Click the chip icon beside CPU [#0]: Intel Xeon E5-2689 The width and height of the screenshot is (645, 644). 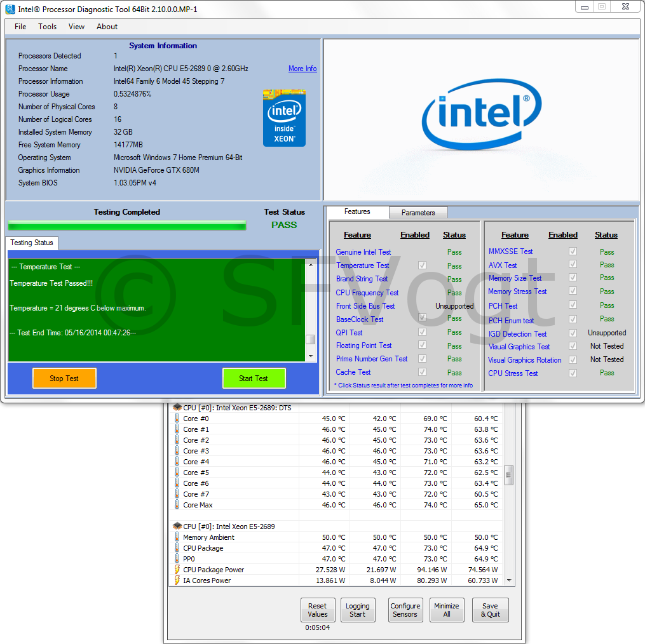point(177,526)
